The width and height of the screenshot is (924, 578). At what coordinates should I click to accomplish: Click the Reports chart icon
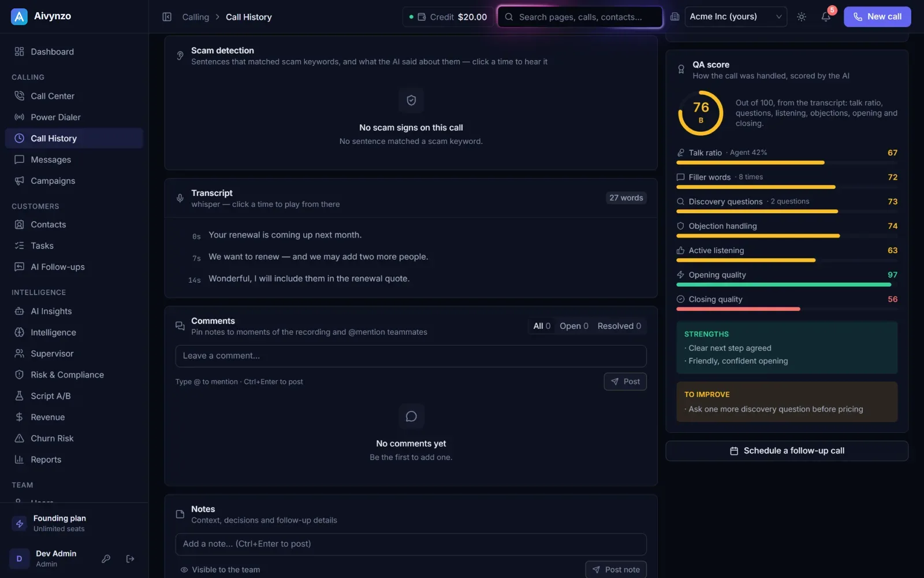[x=19, y=460]
